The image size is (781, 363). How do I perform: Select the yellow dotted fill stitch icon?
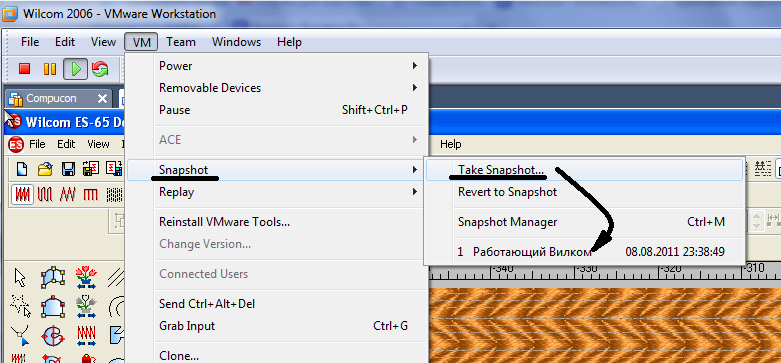pos(115,194)
